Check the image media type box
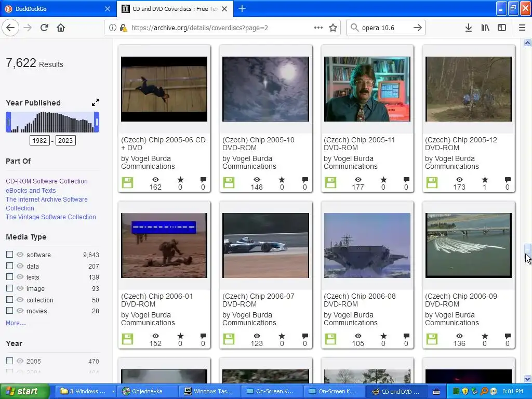 [x=9, y=288]
